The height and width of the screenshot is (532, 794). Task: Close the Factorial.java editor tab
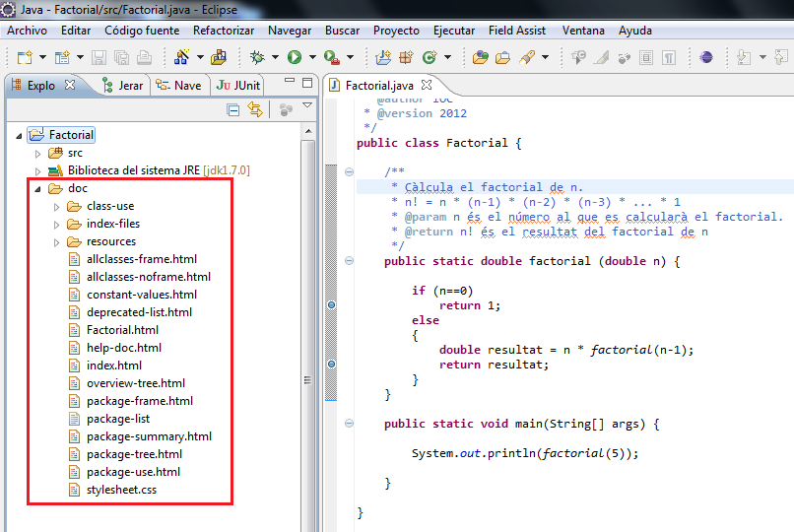(428, 86)
